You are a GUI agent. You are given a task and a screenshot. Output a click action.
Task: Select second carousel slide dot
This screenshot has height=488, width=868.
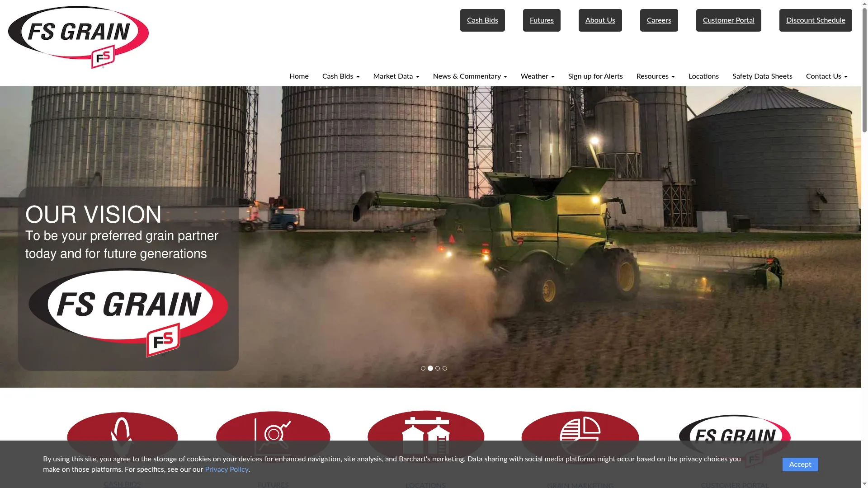(x=430, y=368)
